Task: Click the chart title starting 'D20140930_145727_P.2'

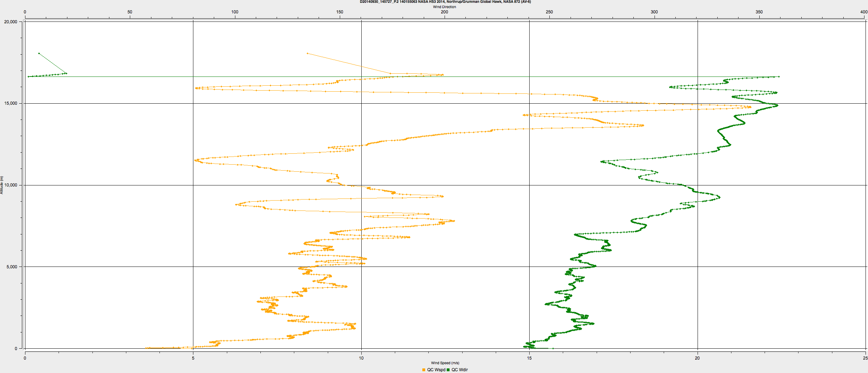Action: [x=445, y=2]
